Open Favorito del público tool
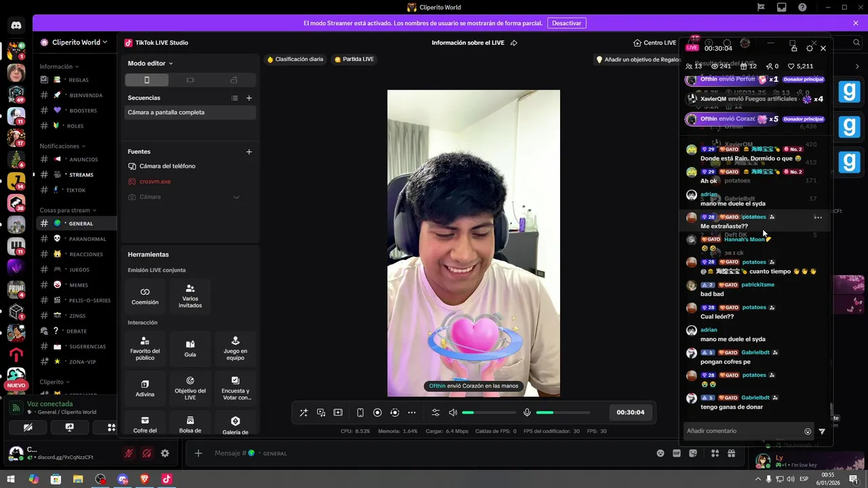Image resolution: width=868 pixels, height=488 pixels. pyautogui.click(x=145, y=348)
